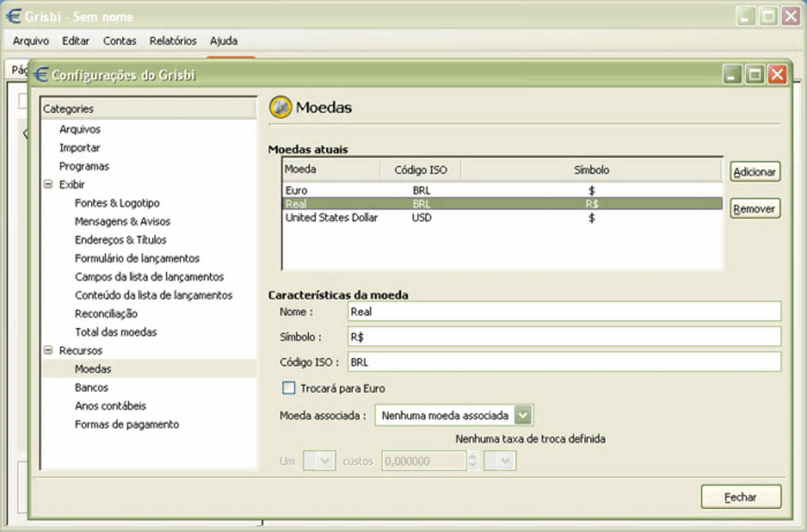Click the Grisbi euro icon in settings title bar
Screen dimensions: 807x532
pos(40,74)
